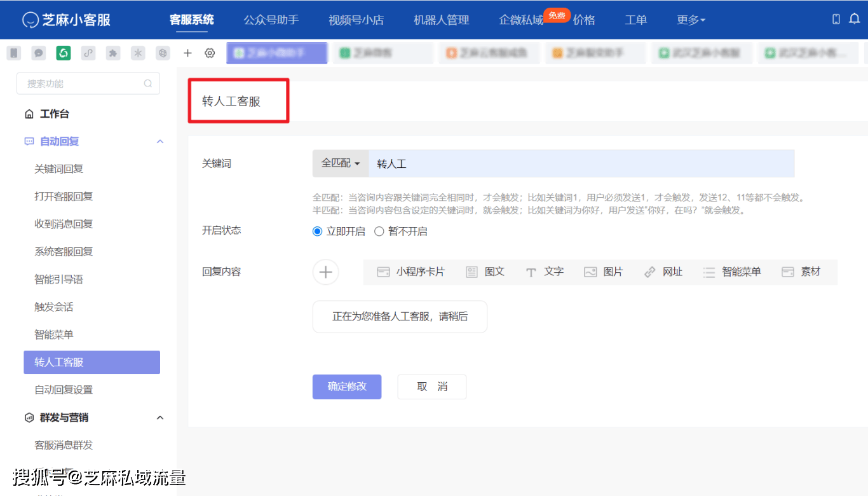Screen dimensions: 868x496
Task: Open the 全匹配 keyword match dropdown
Action: click(340, 163)
